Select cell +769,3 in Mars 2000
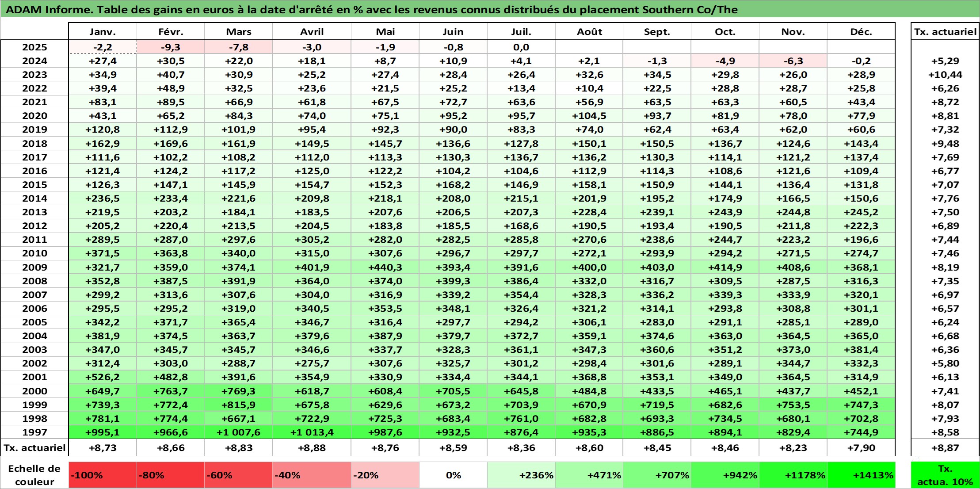 (x=239, y=391)
